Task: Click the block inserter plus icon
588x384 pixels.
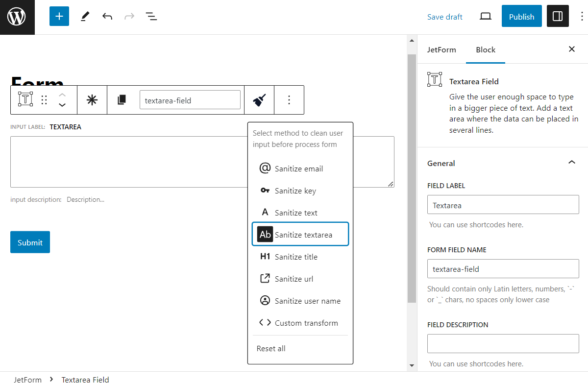Action: [59, 16]
